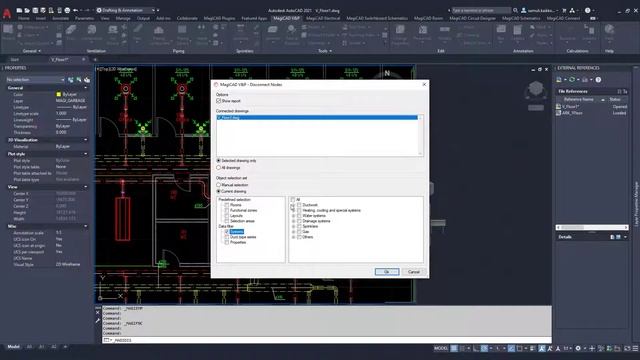Screen dimensions: 640x360
Task: Open the MagiCAD Room ribbon tab
Action: pyautogui.click(x=428, y=18)
